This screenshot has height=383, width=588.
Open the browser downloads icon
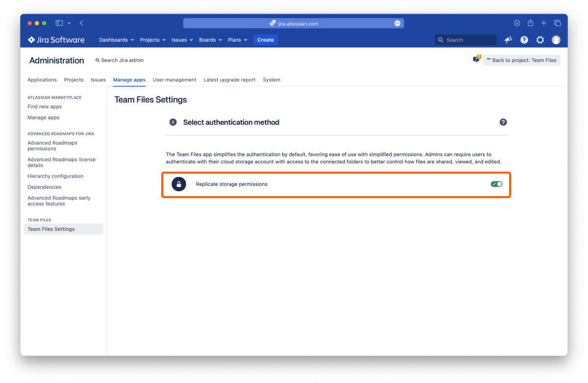(517, 23)
